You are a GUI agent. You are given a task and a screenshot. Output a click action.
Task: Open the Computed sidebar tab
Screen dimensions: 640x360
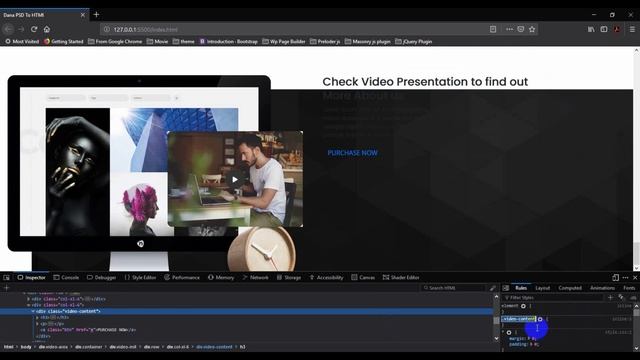(570, 288)
